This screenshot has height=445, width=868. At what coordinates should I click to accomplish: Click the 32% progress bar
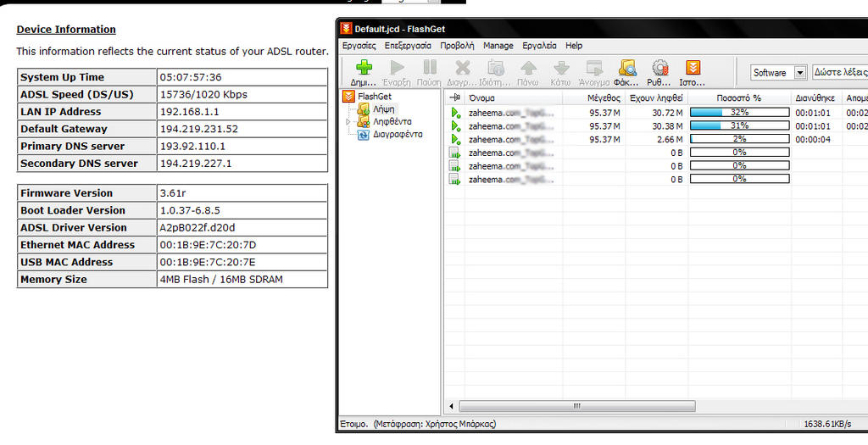739,113
